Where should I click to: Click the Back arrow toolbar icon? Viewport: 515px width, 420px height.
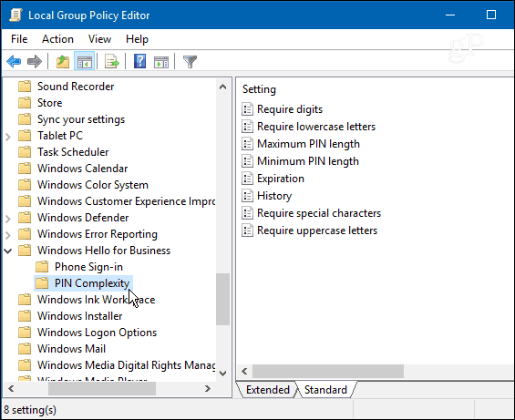pyautogui.click(x=14, y=61)
